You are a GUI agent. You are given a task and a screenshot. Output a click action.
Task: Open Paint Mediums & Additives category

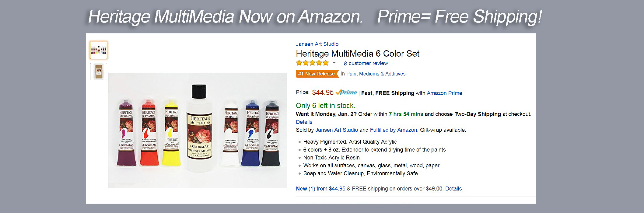click(376, 74)
